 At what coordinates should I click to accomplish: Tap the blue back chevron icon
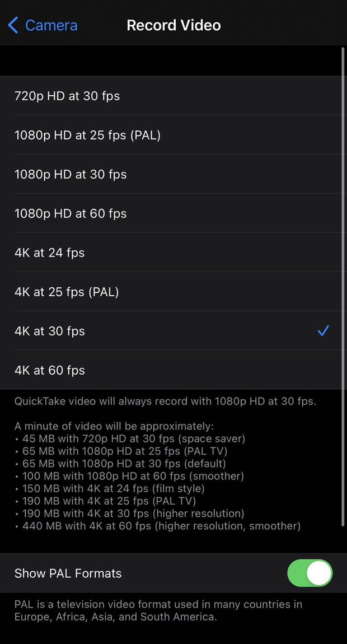coord(13,25)
